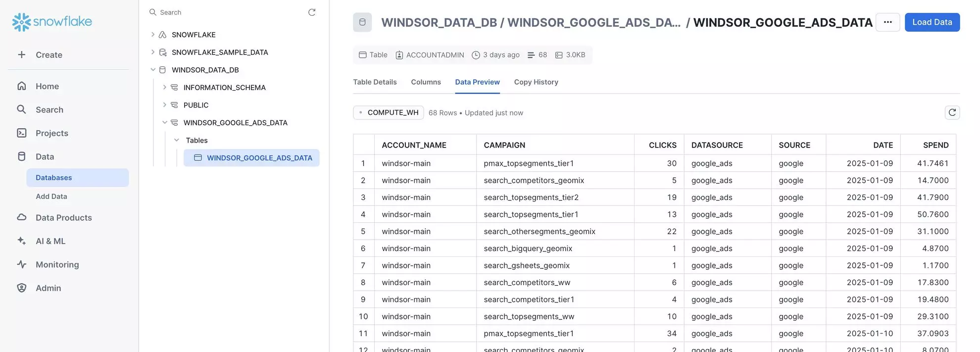Click the table icon beside WINDSOR_GOOGLE_ADS_DATA table

198,158
